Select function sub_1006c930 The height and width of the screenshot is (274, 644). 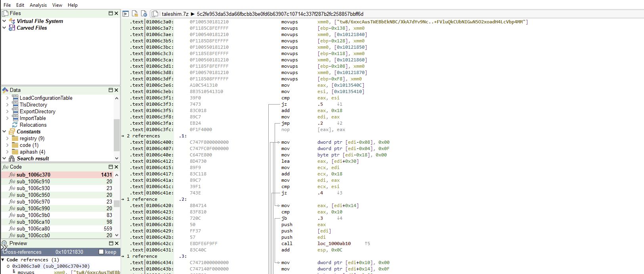[x=57, y=188]
